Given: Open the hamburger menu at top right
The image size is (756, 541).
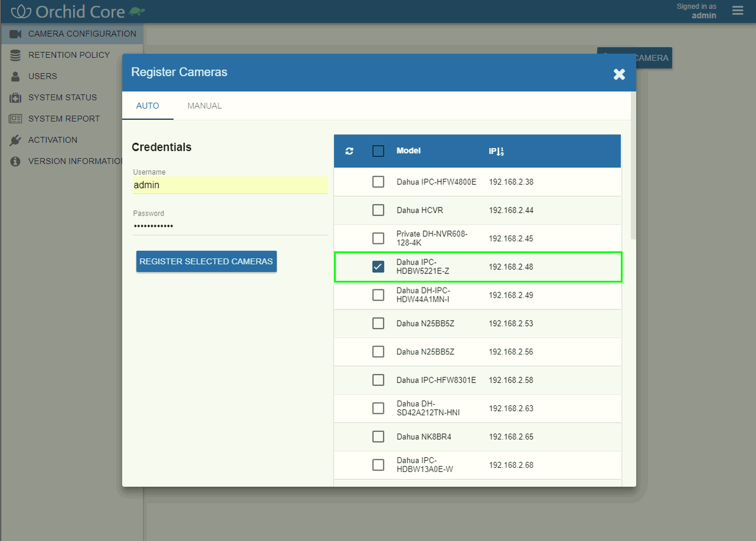Looking at the screenshot, I should click(737, 11).
